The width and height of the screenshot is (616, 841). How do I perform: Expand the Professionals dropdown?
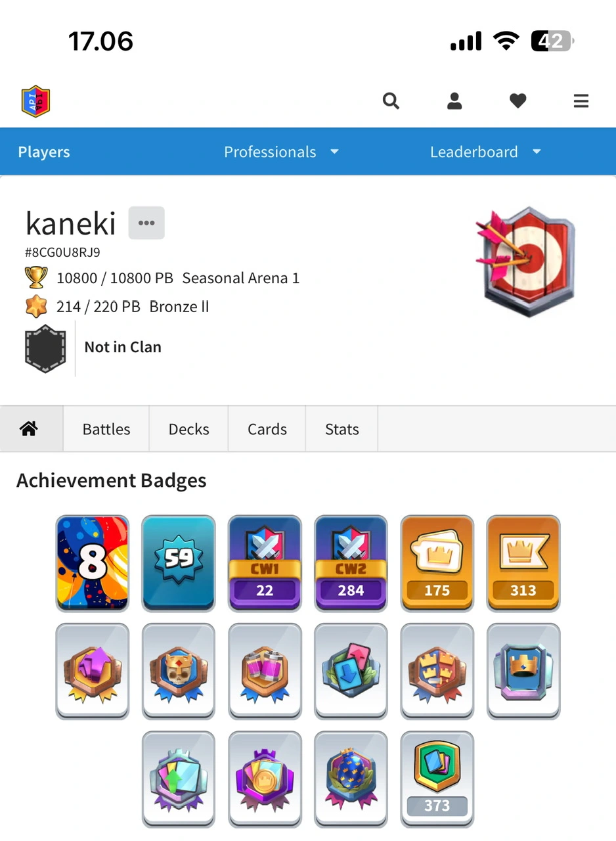click(281, 152)
